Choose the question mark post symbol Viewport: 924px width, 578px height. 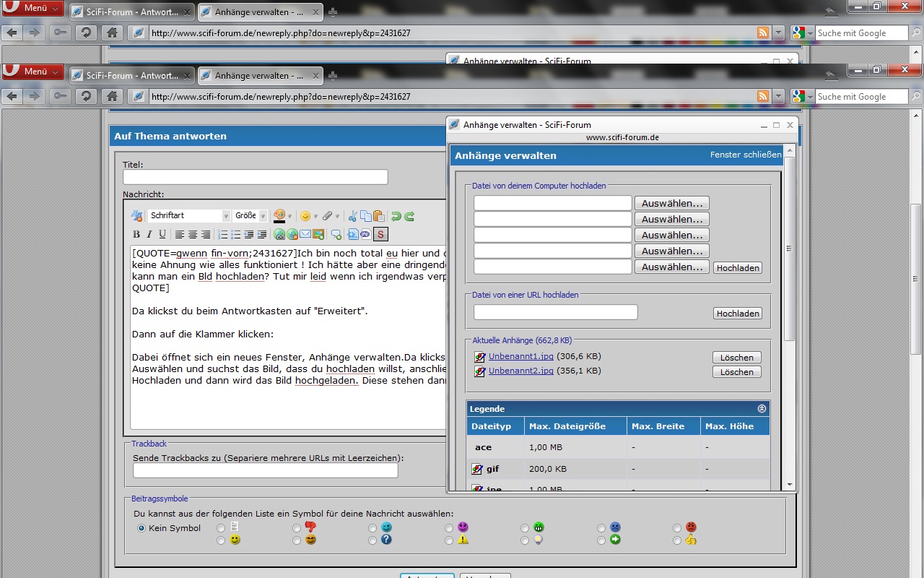tap(372, 540)
